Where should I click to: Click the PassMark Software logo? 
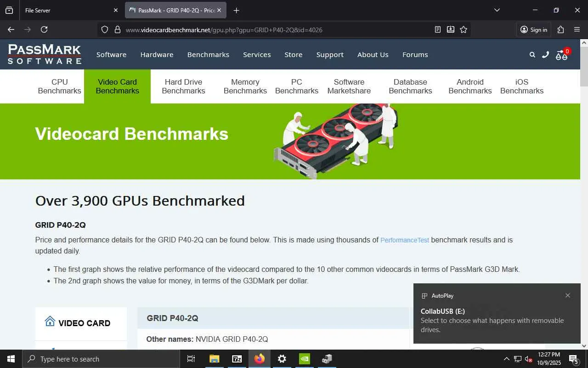pos(45,54)
